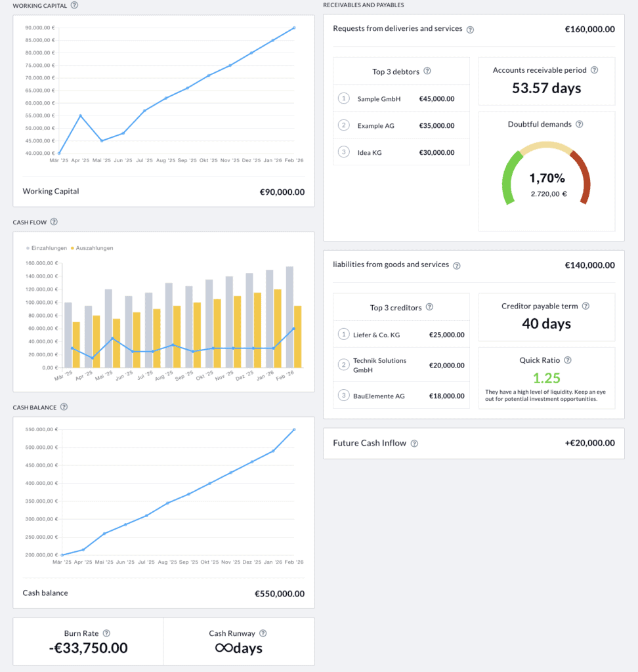
Task: Click the €18,000.00 creditor amount
Action: (x=447, y=396)
